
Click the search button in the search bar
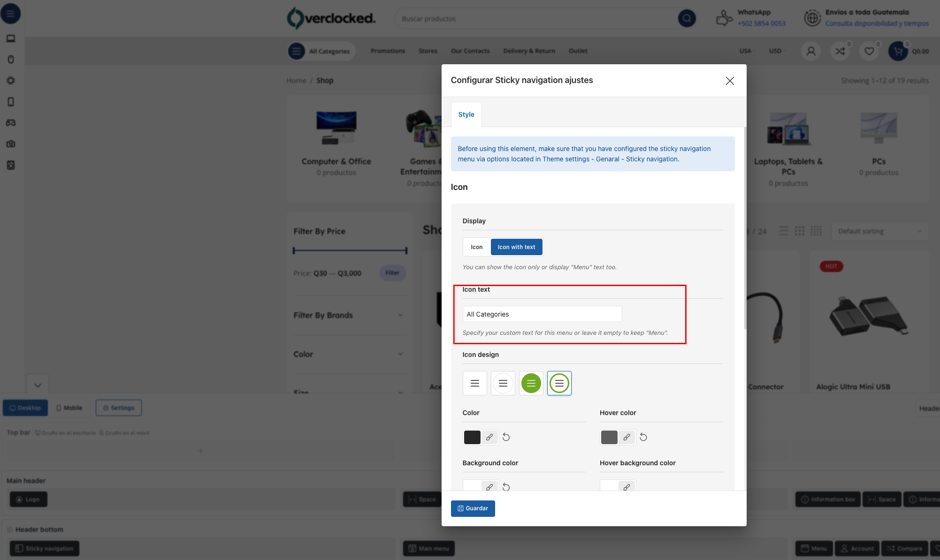687,18
